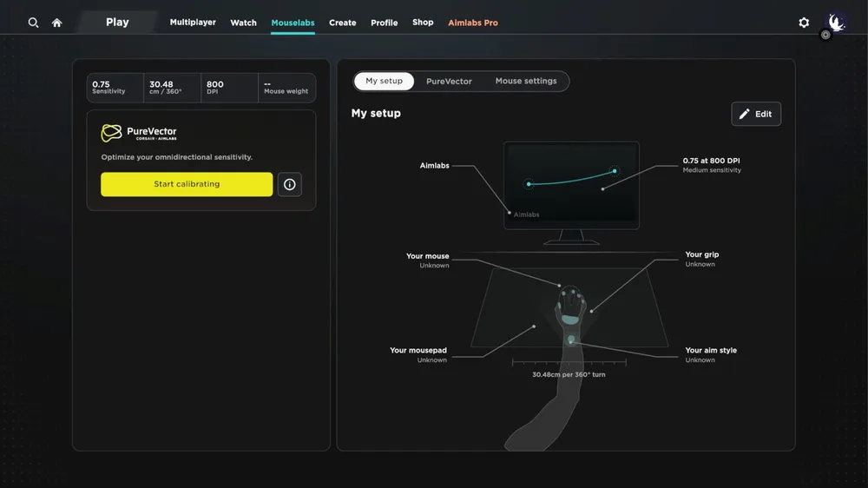Click the 0.75 at 800 DPI label
This screenshot has height=488, width=868.
click(x=712, y=164)
